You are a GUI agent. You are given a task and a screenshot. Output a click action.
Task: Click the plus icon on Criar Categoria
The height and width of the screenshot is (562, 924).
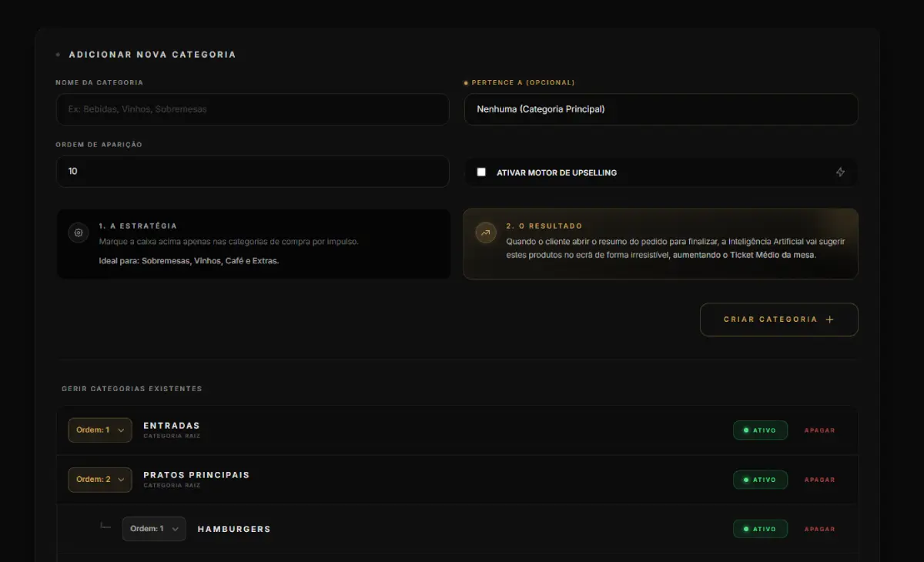(829, 319)
